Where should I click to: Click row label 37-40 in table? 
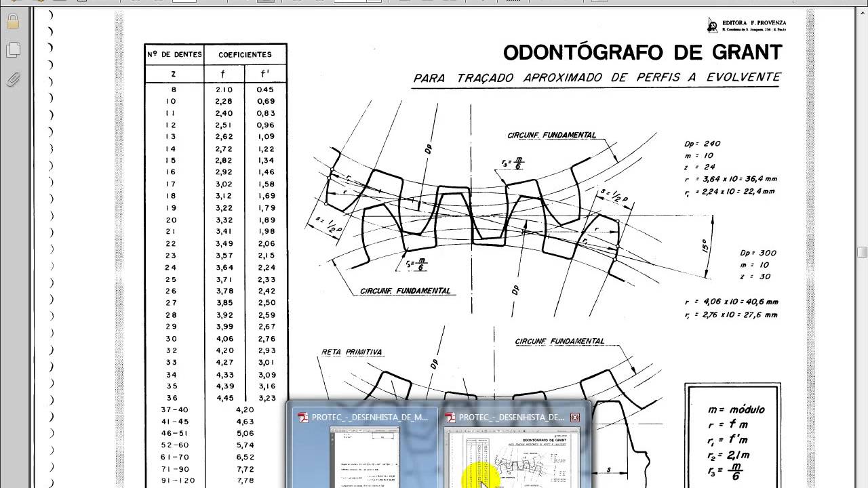coord(174,409)
